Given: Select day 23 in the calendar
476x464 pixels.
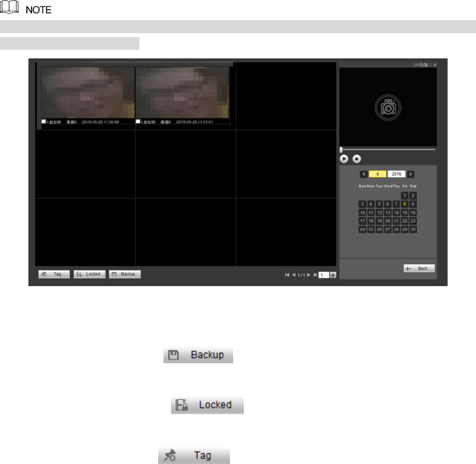Looking at the screenshot, I should 413,221.
